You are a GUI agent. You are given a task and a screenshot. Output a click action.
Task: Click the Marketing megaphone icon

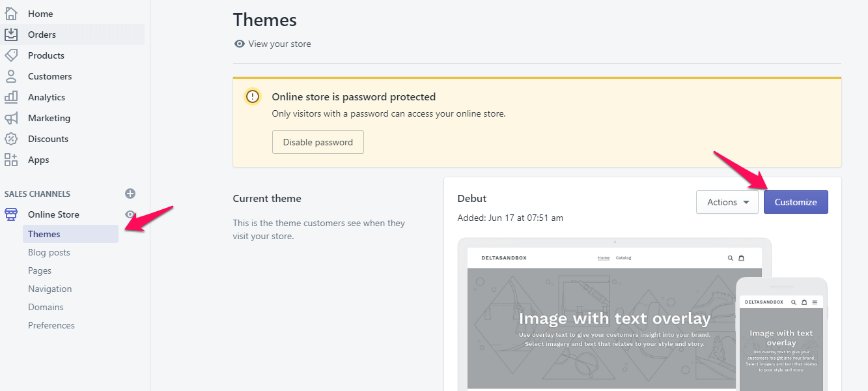[x=11, y=118]
